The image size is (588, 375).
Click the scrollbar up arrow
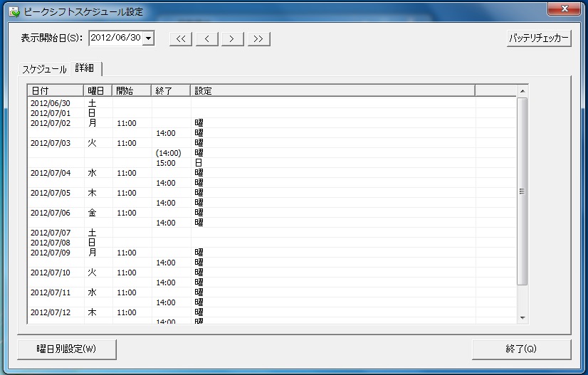pos(523,91)
